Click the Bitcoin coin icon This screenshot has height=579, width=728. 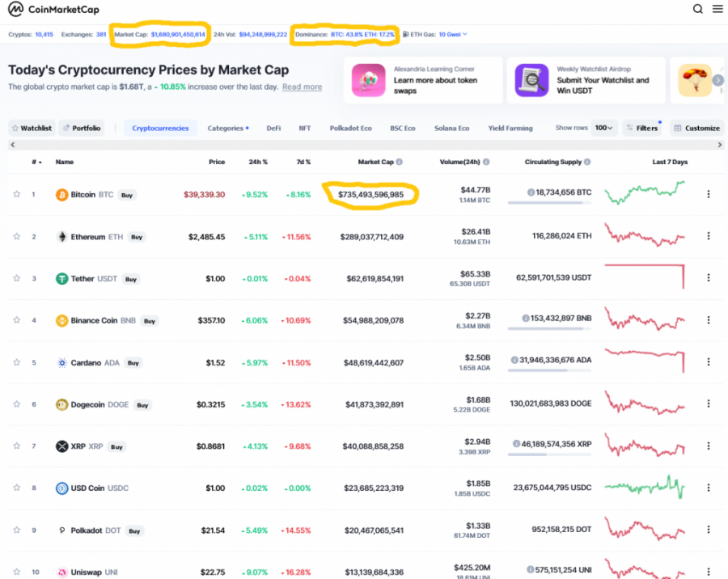(x=61, y=195)
